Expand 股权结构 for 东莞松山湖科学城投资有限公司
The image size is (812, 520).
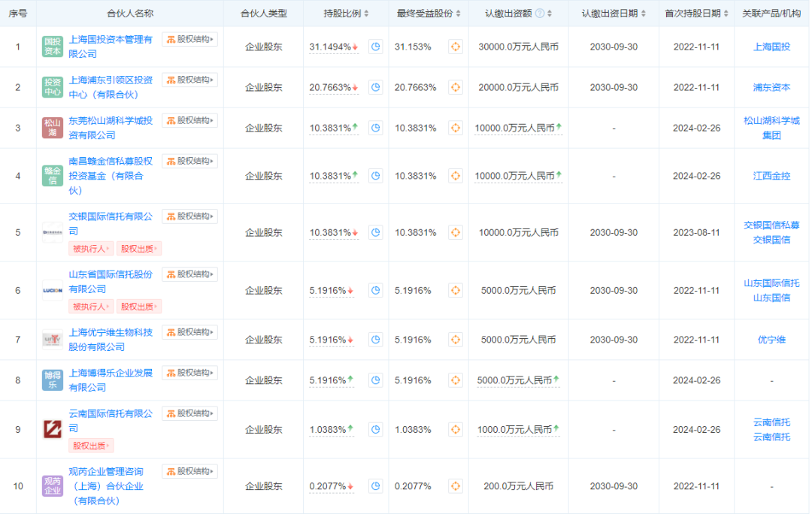(190, 120)
